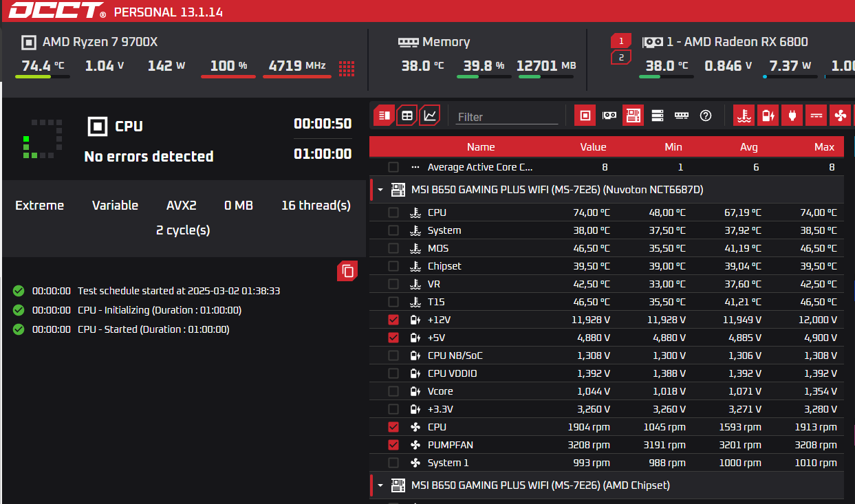Sort by the Min column header

point(673,146)
